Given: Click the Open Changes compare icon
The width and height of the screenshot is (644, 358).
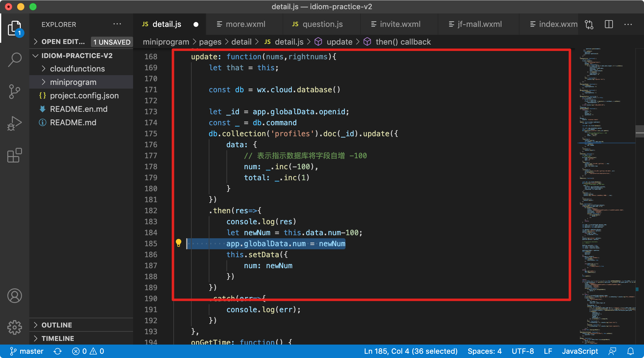Looking at the screenshot, I should pos(589,24).
